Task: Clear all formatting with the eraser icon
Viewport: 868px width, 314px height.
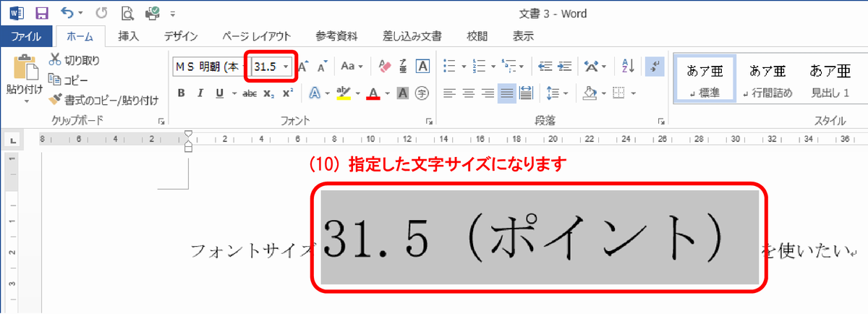Action: point(384,66)
